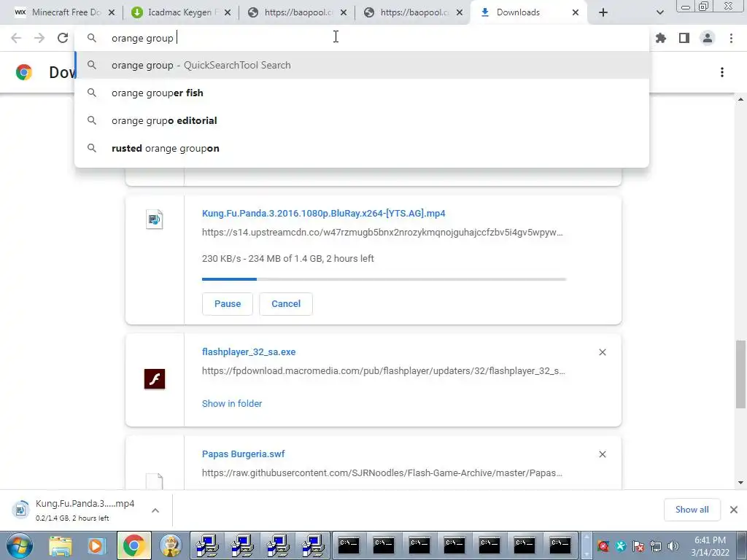Reload the current page
This screenshot has height=560, width=747.
(63, 38)
